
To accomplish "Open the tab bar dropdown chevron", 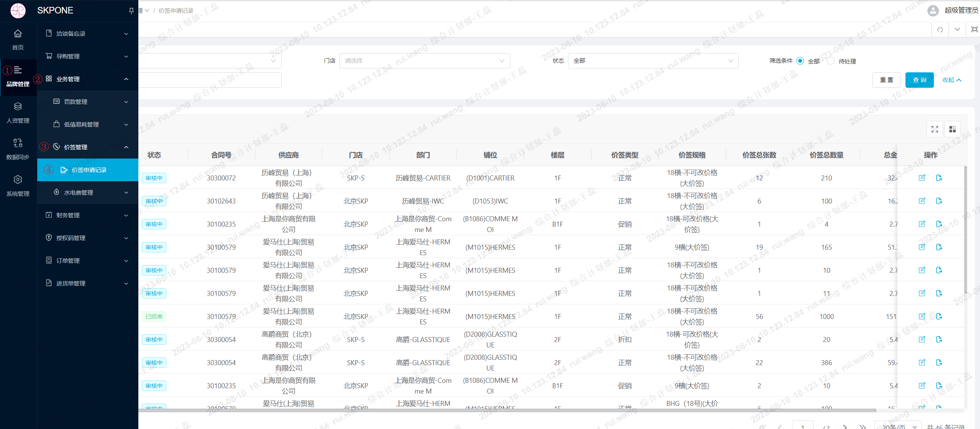I will pyautogui.click(x=957, y=30).
